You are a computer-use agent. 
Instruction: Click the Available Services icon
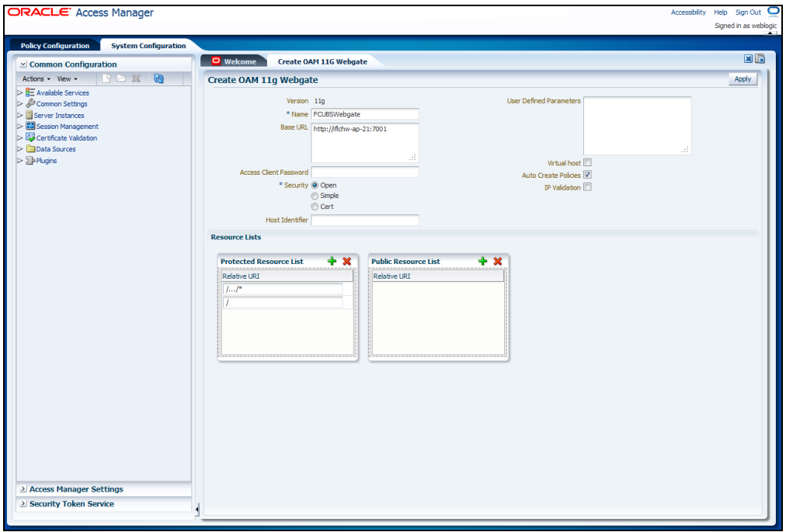[x=30, y=92]
